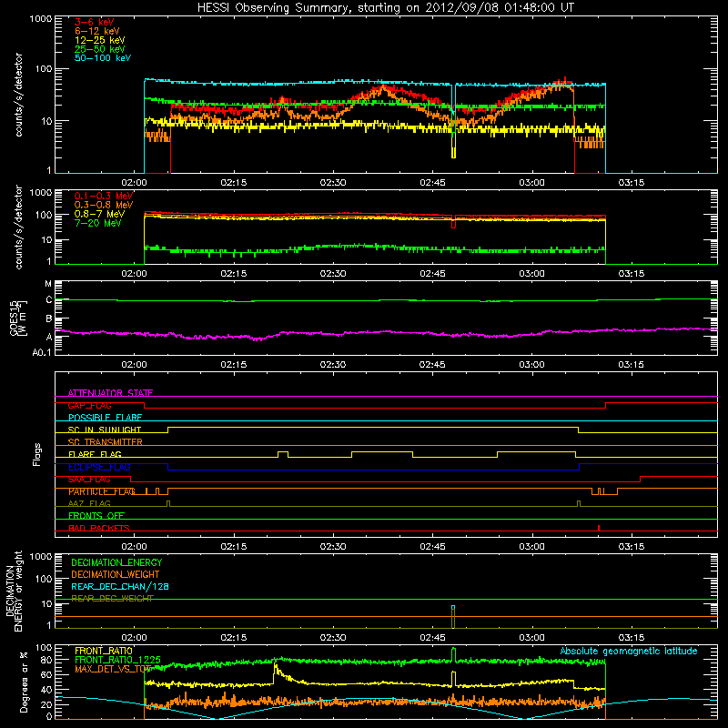Select the yellow 'FLARE_FLAG' label
Screen dimensions: 728x728
95,454
